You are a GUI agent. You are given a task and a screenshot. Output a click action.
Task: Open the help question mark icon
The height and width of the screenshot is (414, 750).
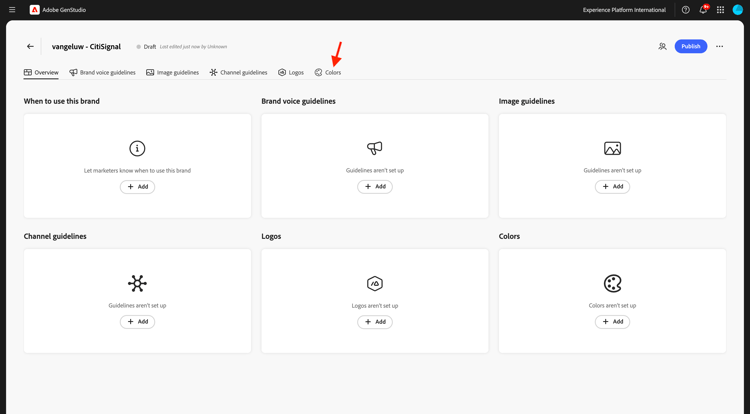pyautogui.click(x=685, y=10)
